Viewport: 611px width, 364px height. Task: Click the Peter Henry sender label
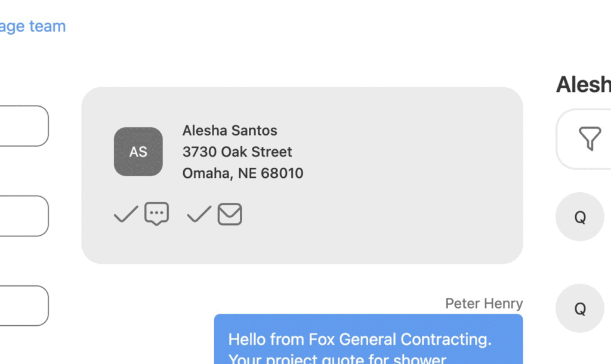coord(484,304)
